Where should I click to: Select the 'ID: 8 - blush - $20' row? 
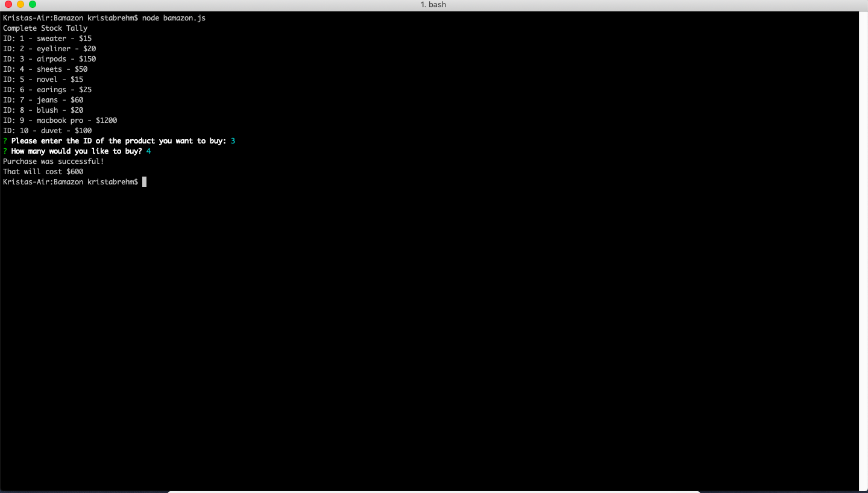click(x=43, y=110)
